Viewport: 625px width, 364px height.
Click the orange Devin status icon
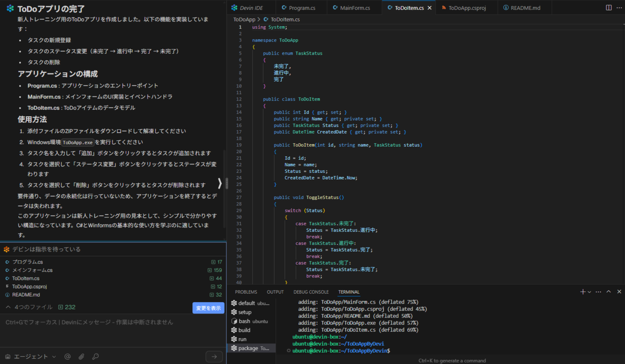pyautogui.click(x=7, y=249)
